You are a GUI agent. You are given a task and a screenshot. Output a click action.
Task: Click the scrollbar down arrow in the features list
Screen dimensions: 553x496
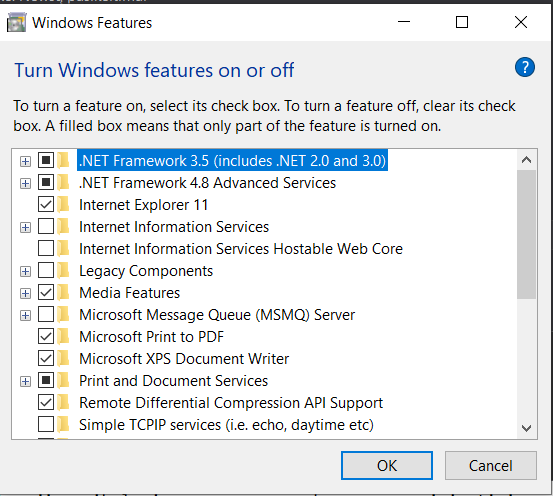[526, 428]
